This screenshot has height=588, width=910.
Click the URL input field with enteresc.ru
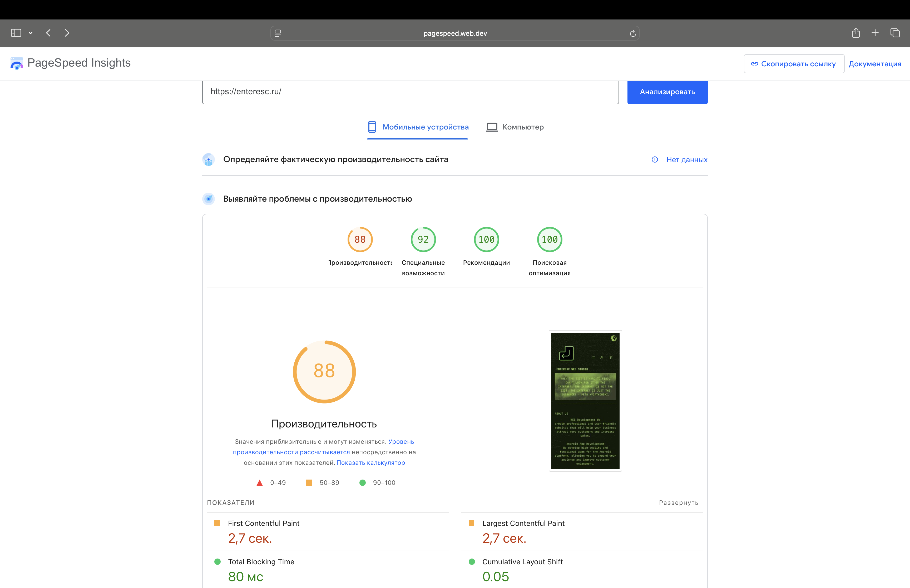[x=410, y=92]
